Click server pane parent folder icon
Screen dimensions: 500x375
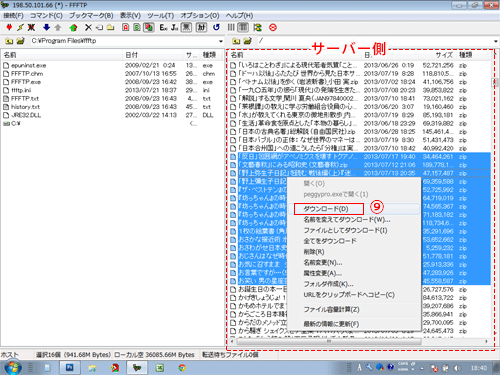pos(236,41)
